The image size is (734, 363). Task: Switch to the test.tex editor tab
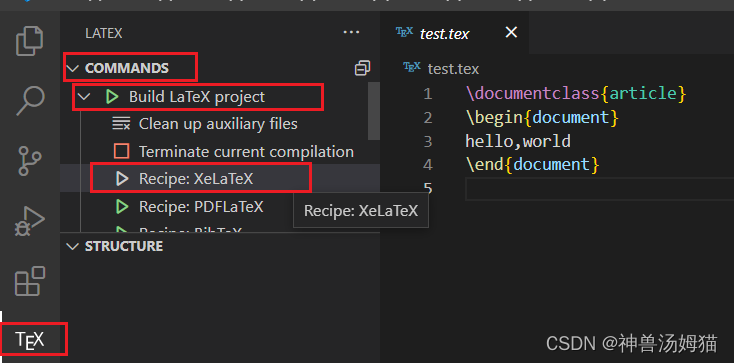445,34
